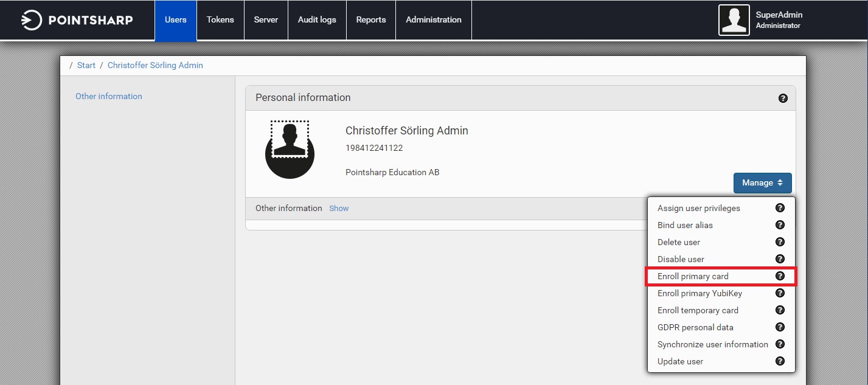Go to the Administration tab
Image resolution: width=868 pixels, height=385 pixels.
point(433,19)
